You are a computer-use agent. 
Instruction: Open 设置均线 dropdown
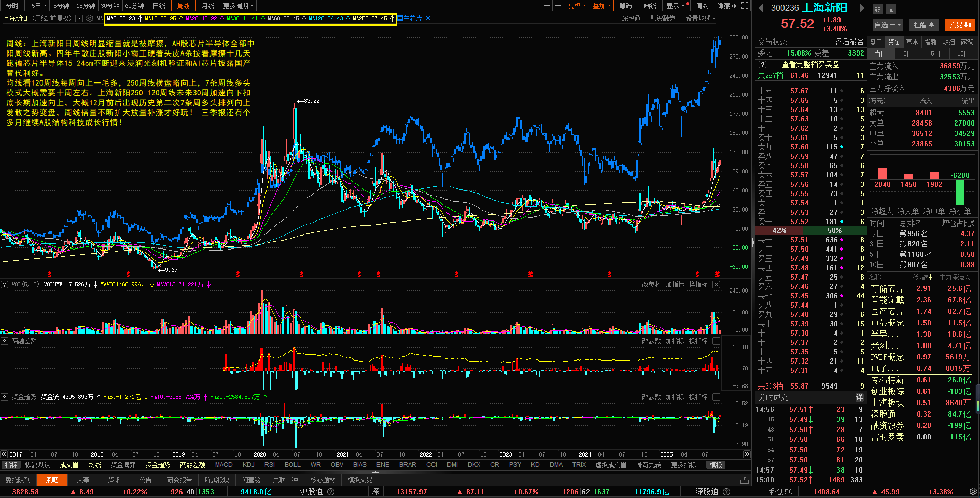[701, 18]
